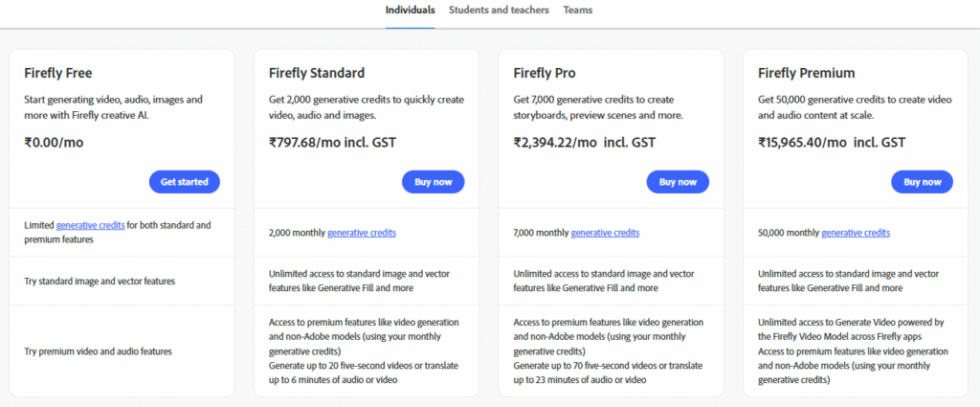
Task: Follow generative credits link beside 7,000 monthly
Action: tap(605, 234)
